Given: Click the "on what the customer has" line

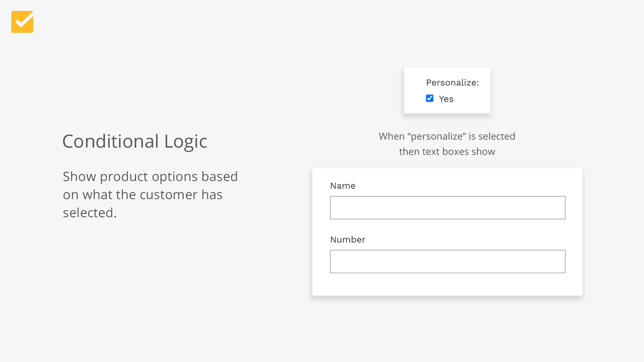Looking at the screenshot, I should coord(142,195).
